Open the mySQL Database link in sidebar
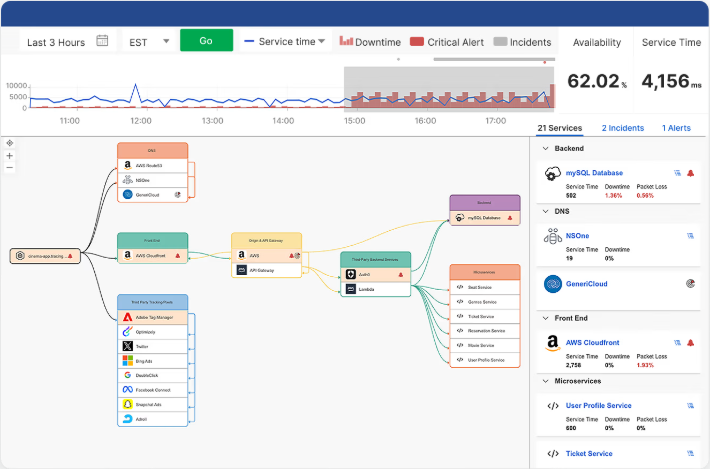Image resolution: width=710 pixels, height=469 pixels. 594,173
